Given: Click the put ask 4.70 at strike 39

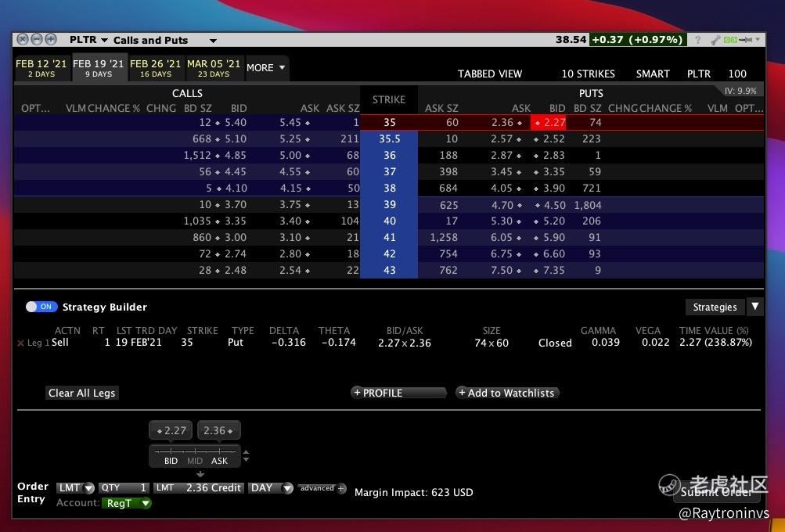Looking at the screenshot, I should pos(502,205).
